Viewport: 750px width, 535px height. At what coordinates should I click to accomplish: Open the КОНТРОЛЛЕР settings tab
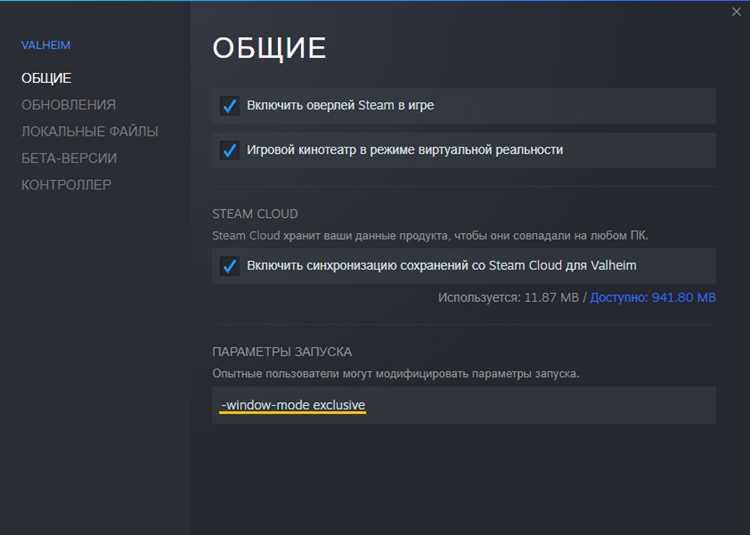coord(66,185)
